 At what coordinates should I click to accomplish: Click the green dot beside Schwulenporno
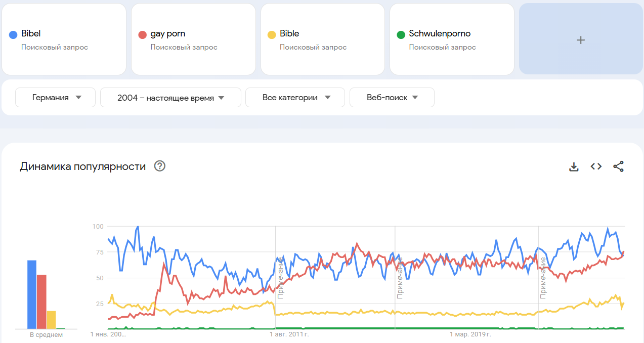(401, 34)
